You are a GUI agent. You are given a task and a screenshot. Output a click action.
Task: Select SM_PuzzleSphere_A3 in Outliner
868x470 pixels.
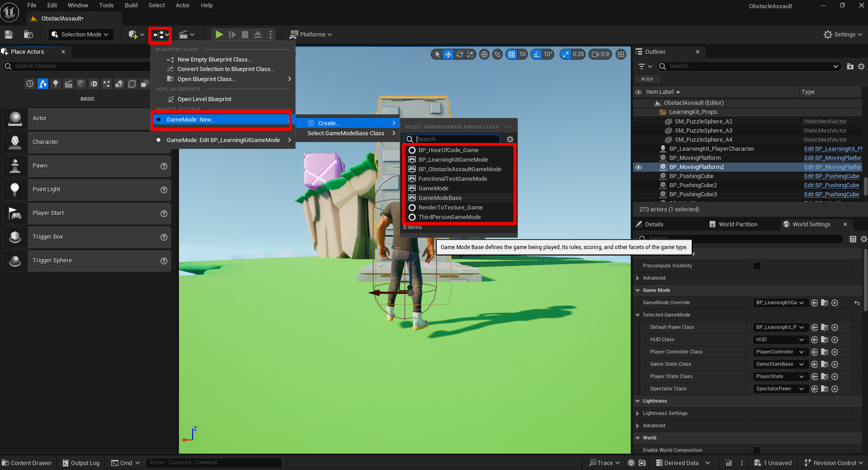point(704,131)
